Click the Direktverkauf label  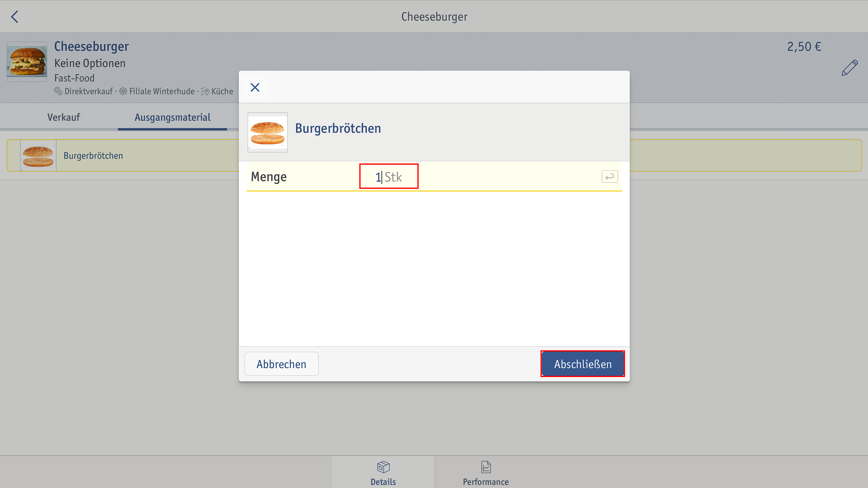point(89,91)
